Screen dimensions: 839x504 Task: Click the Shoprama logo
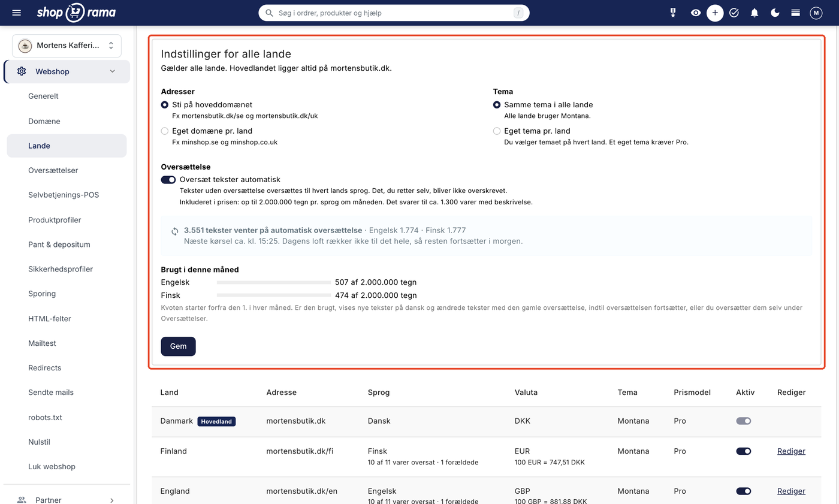click(x=76, y=13)
